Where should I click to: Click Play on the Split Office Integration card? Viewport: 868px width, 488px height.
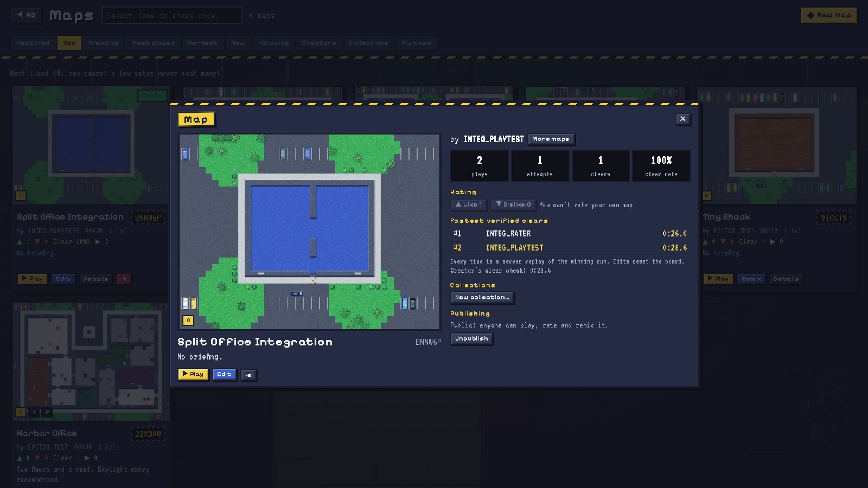tap(32, 279)
